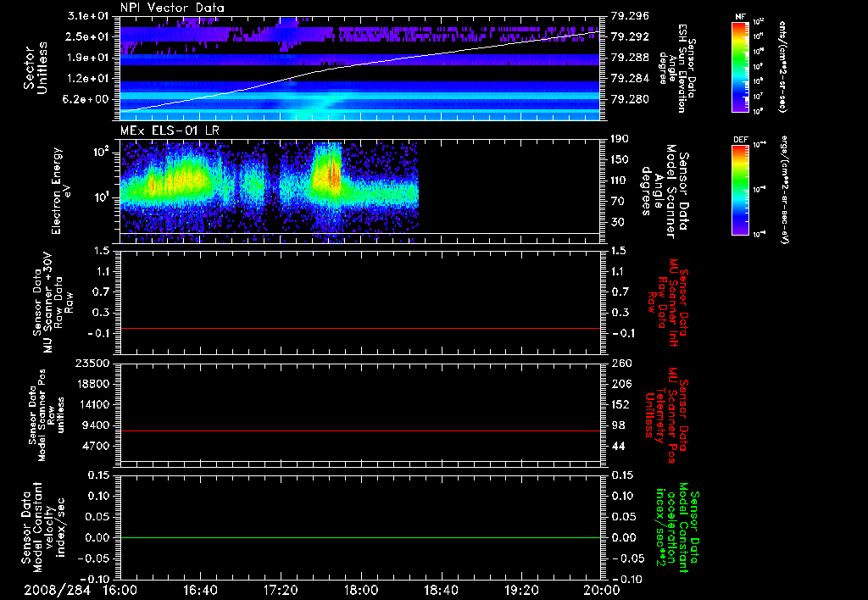Screen dimensions: 868x600
Task: Click the green Model Constant acceleration label
Action: (677, 527)
